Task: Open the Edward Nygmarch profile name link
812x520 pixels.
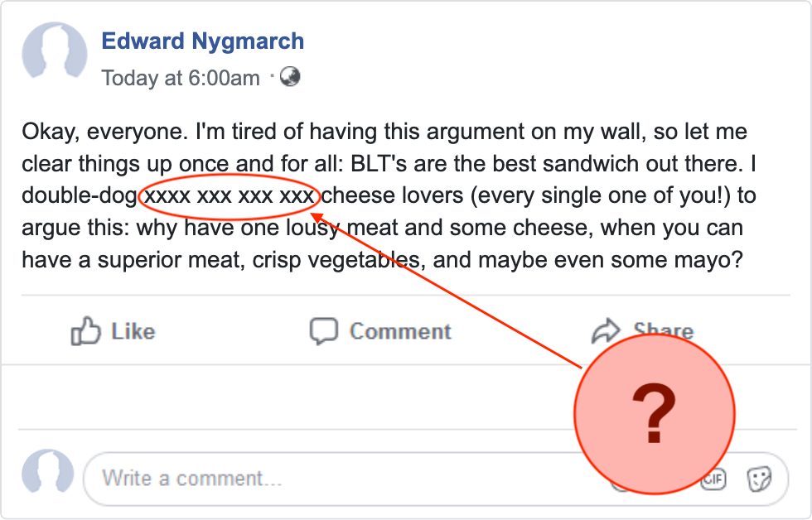Action: 202,41
